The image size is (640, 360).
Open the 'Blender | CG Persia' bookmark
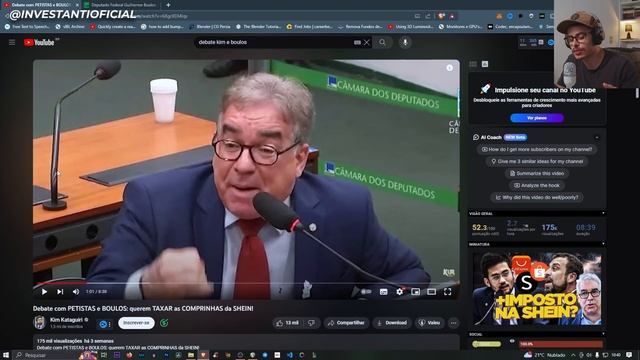[x=210, y=27]
